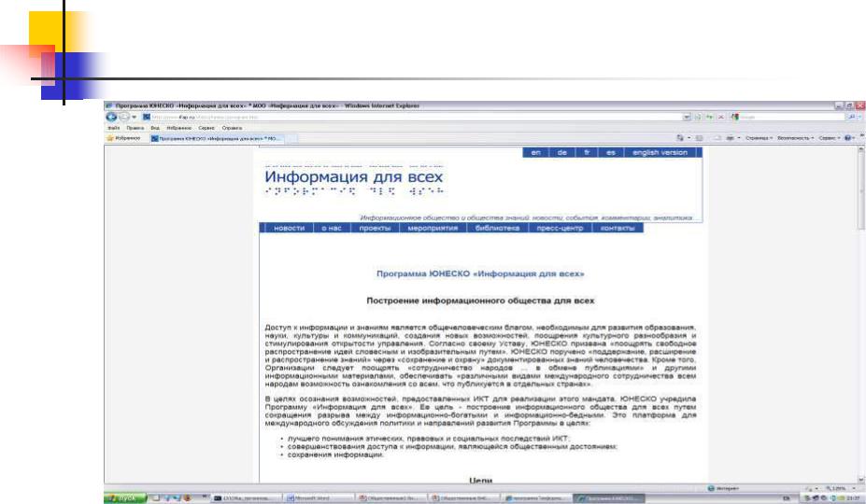
Task: Switch site language to en
Action: coord(535,152)
